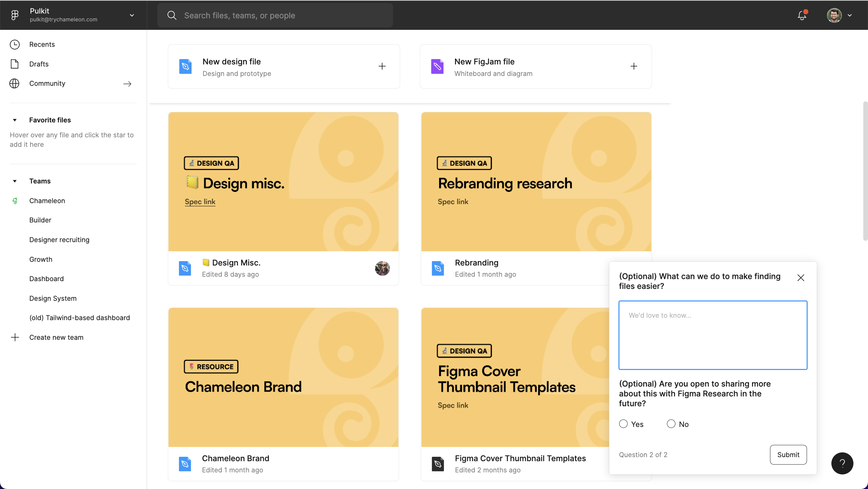This screenshot has width=868, height=489.
Task: Open the Builder project
Action: tap(40, 220)
